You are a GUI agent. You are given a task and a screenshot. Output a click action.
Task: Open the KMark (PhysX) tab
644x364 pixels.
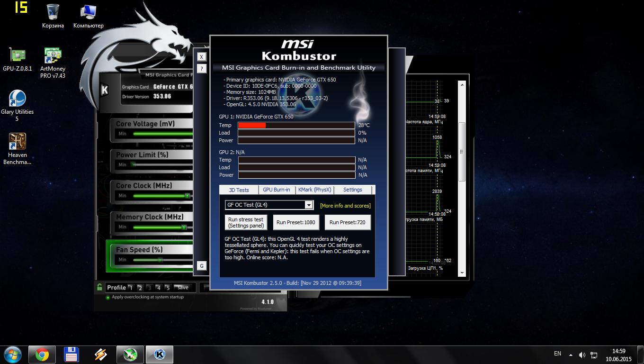coord(314,190)
